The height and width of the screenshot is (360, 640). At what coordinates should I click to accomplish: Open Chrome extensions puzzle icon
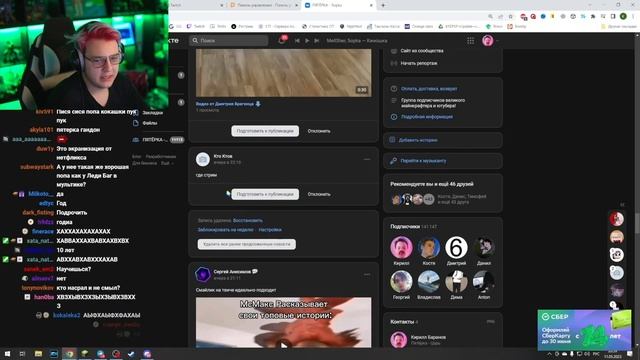pos(593,16)
